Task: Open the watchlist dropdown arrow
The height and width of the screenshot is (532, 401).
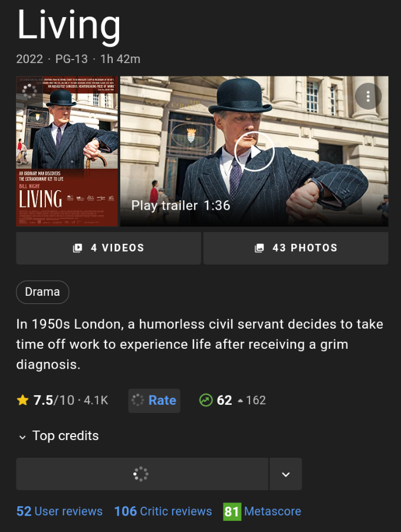Action: 286,474
